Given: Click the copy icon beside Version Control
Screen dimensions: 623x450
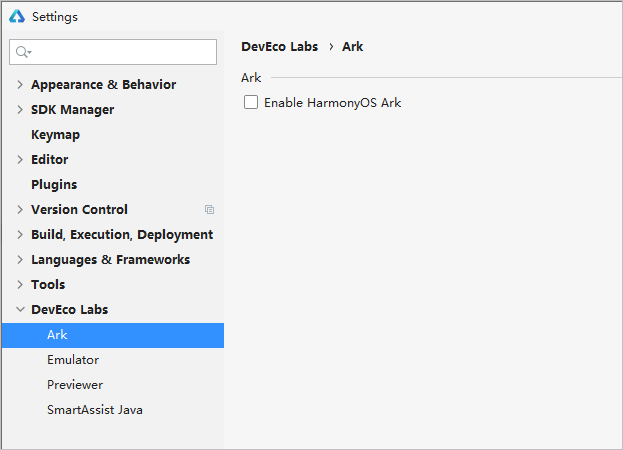Looking at the screenshot, I should (209, 209).
